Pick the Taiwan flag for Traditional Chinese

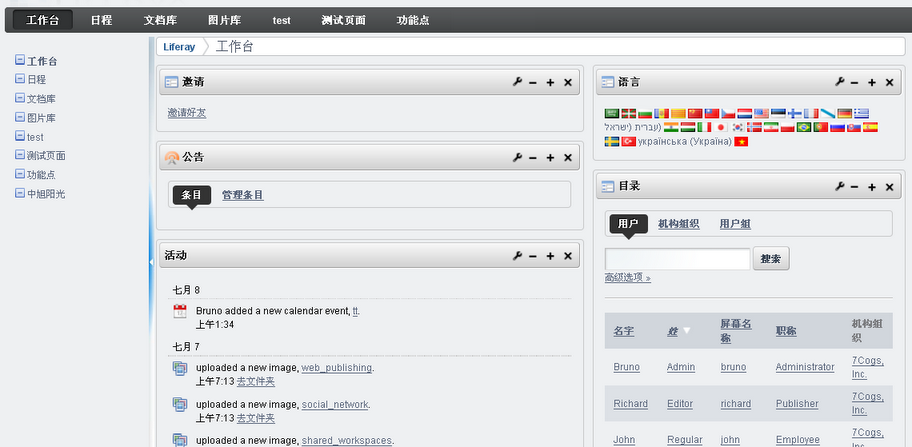(712, 113)
